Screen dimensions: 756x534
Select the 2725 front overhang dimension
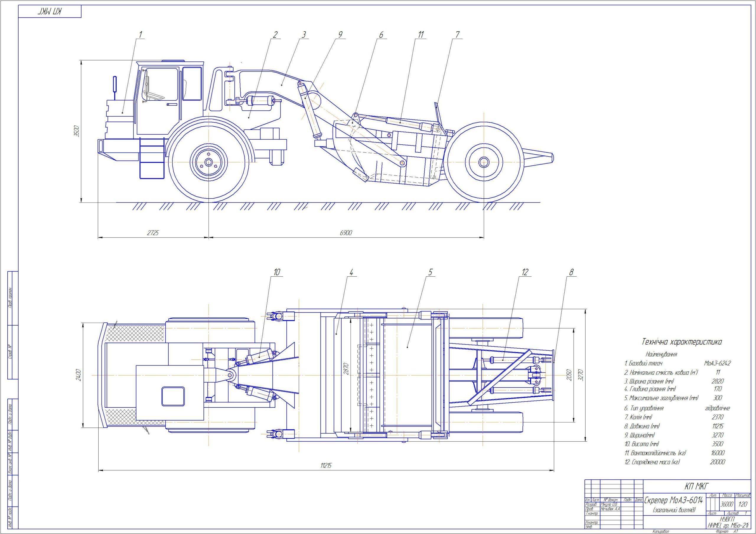click(153, 233)
